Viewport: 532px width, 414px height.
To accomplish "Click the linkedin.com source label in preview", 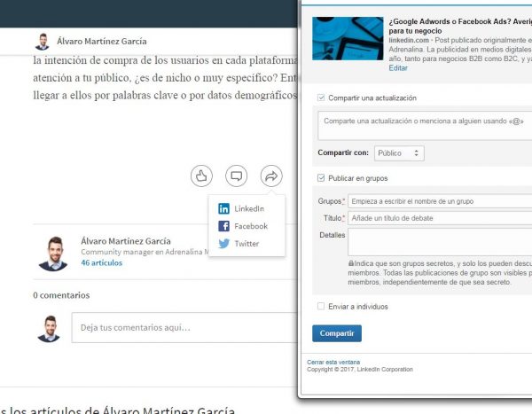I will (409, 40).
